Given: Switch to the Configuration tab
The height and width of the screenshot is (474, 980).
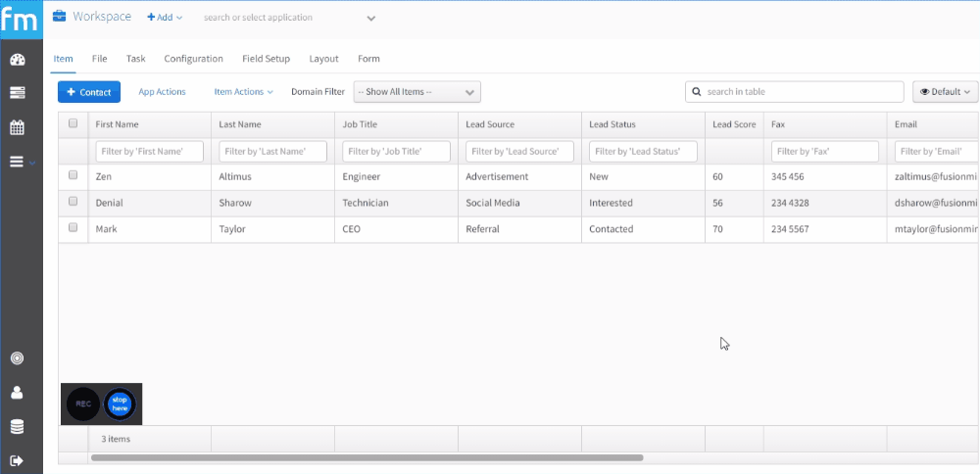Looking at the screenshot, I should [x=194, y=59].
